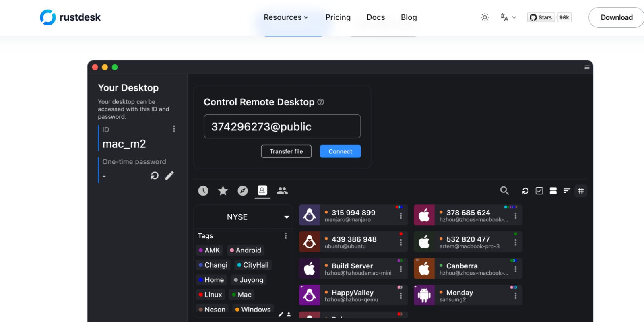Click Apple icon of Build Server peer
This screenshot has height=322, width=644.
pyautogui.click(x=310, y=269)
